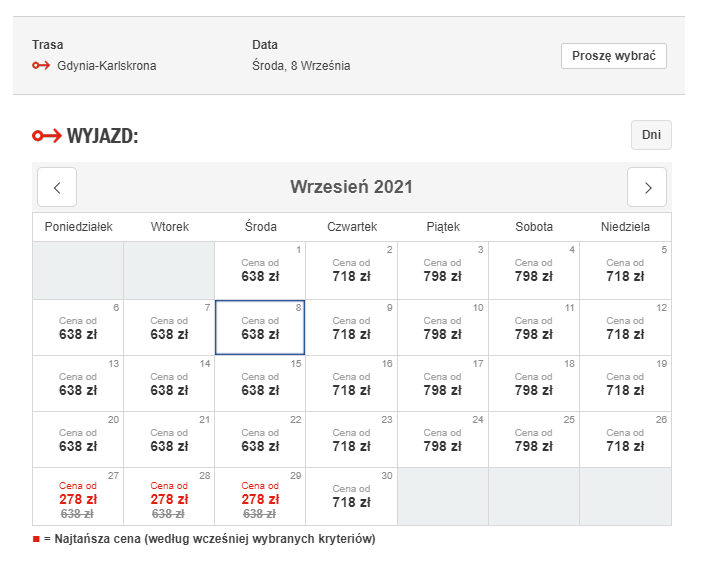
Task: Pick Thursday September 2 departure
Action: pos(351,271)
